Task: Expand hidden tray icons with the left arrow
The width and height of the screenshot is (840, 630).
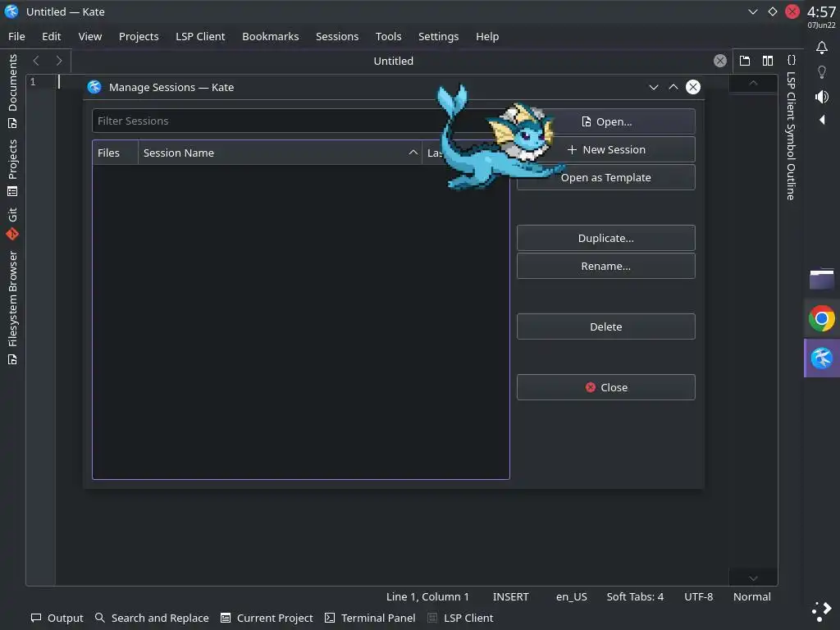Action: click(x=822, y=120)
